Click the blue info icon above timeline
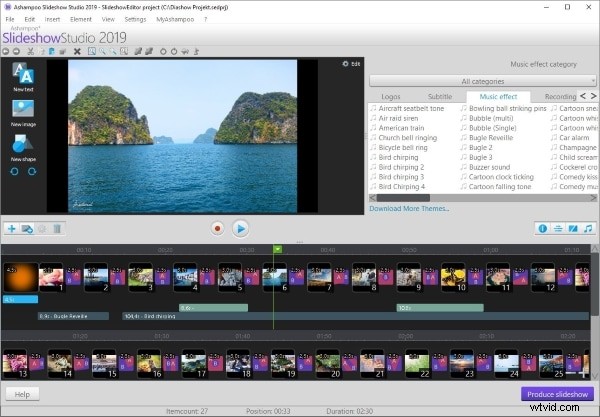 point(541,228)
